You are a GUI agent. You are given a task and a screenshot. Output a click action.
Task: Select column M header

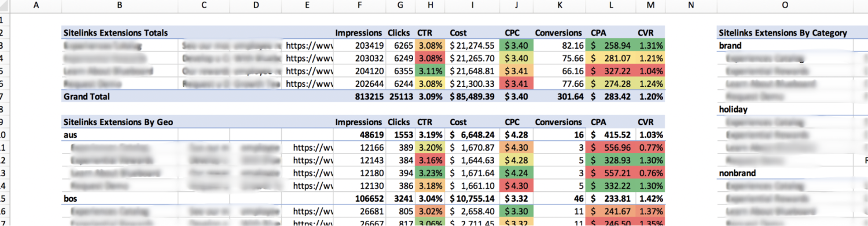tap(650, 5)
